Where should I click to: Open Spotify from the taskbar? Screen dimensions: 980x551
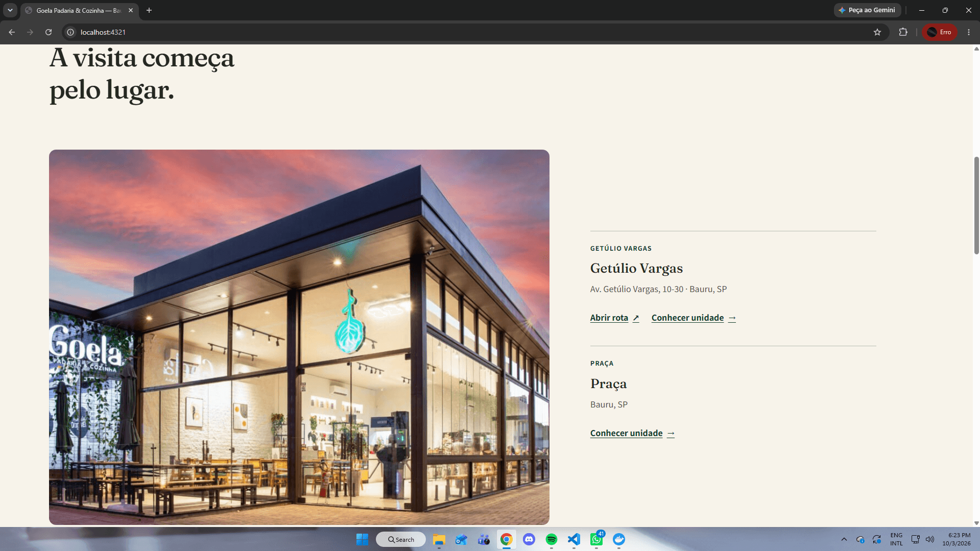click(x=551, y=539)
